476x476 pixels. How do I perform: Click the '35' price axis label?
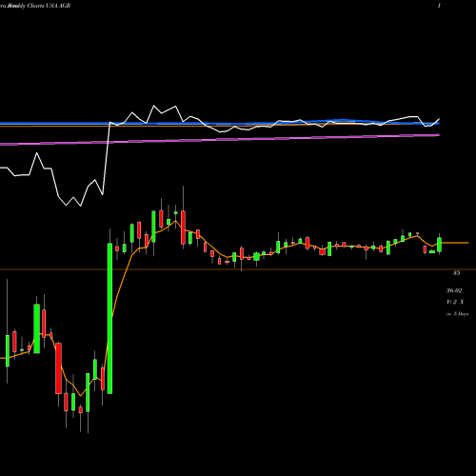(456, 273)
